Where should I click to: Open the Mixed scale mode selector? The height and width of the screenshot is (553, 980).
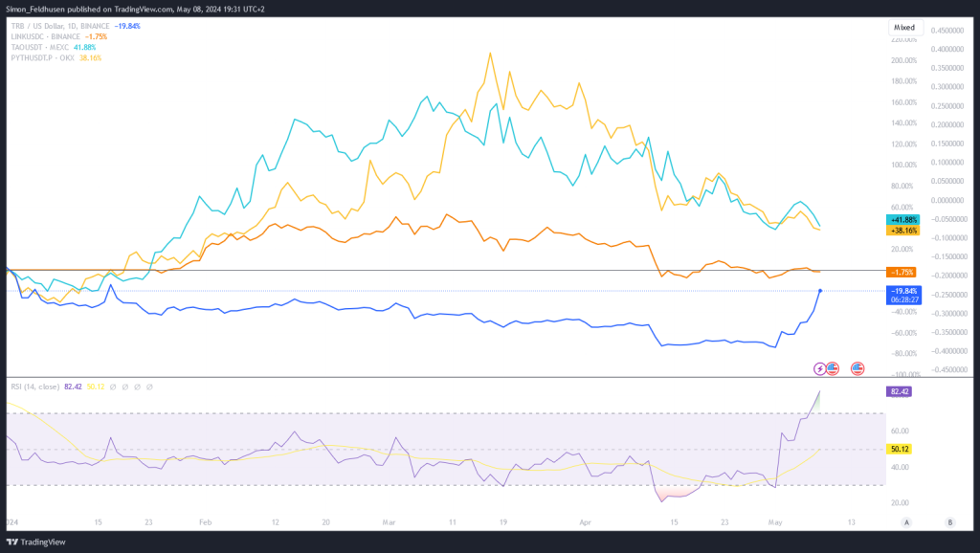click(905, 28)
